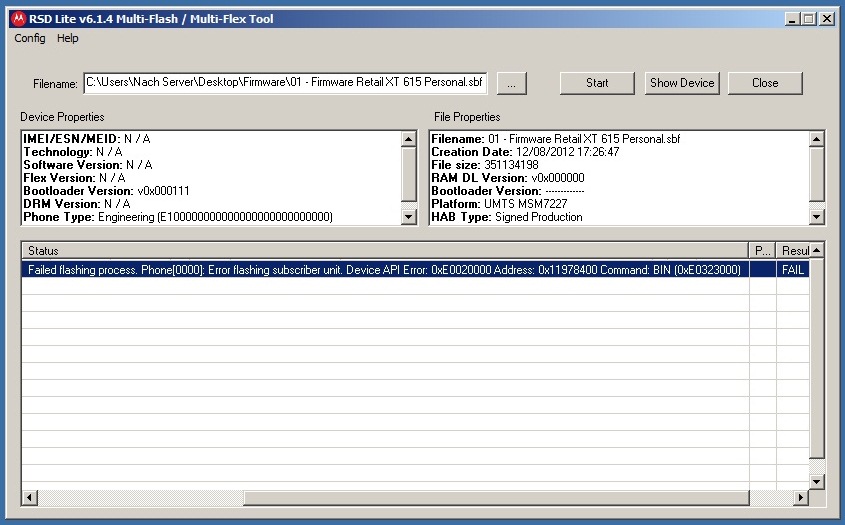
Task: Click the Close button next to Show Device
Action: (765, 83)
